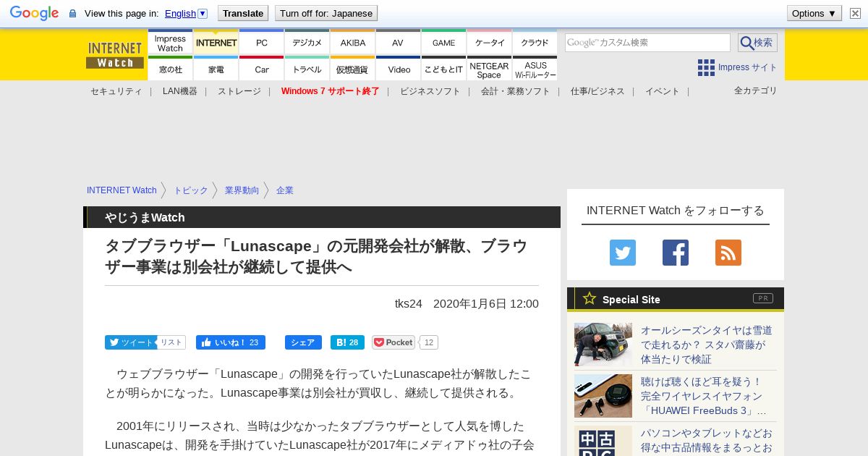Open the Options dropdown menu
Image resolution: width=868 pixels, height=456 pixels.
[x=814, y=13]
